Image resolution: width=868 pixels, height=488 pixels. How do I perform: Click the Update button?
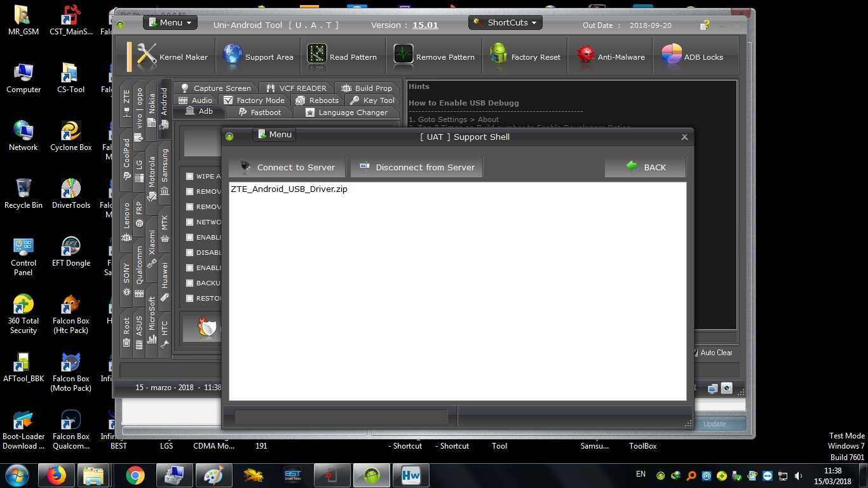coord(715,424)
